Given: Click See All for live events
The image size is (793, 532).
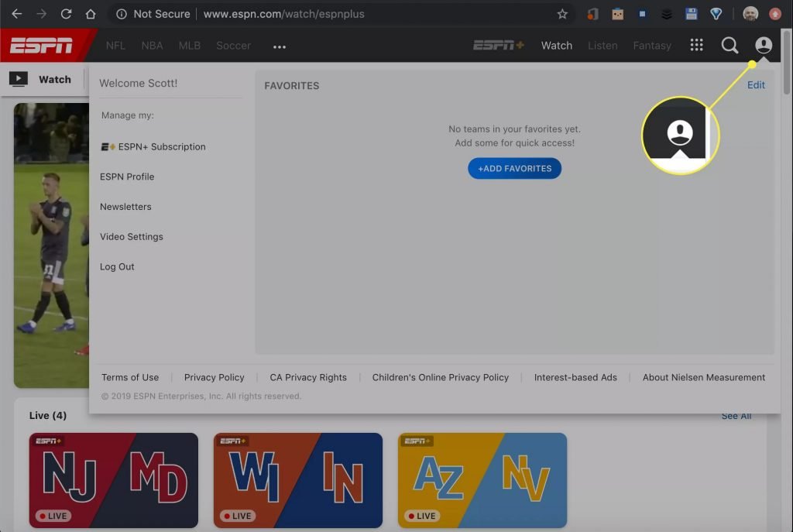Looking at the screenshot, I should (x=736, y=416).
